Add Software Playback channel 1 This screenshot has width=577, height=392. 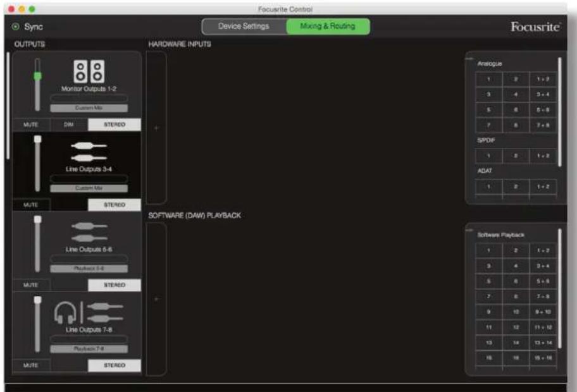488,250
